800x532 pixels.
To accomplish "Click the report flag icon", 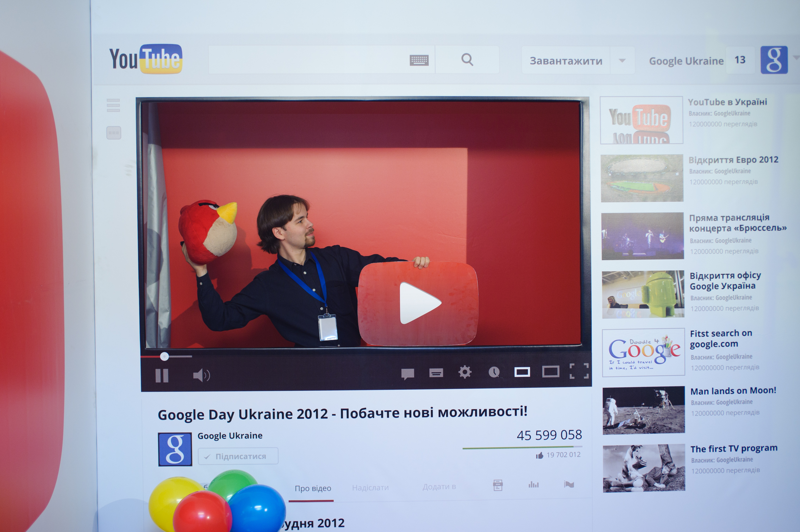I will pyautogui.click(x=569, y=484).
